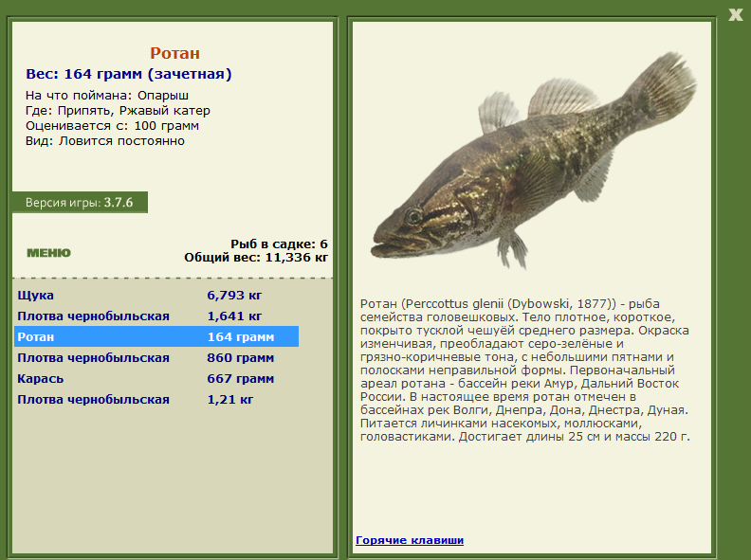This screenshot has height=560, width=751.
Task: Click the Ротан fish picture
Action: pos(534,160)
